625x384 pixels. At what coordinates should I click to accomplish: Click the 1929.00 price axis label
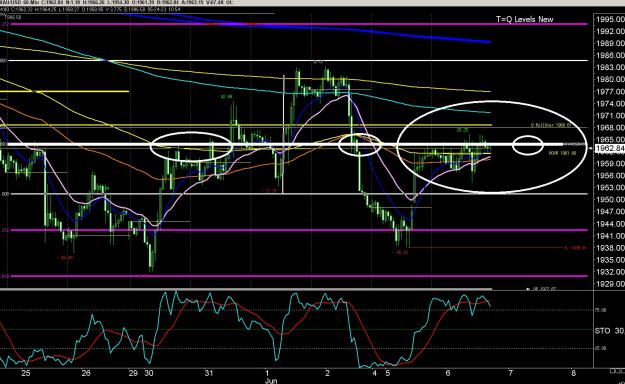point(610,284)
